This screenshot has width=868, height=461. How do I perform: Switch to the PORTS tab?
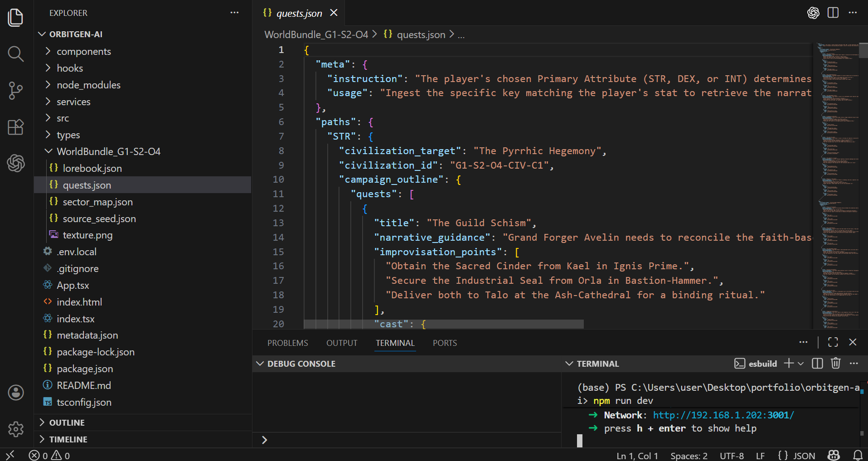click(x=444, y=343)
